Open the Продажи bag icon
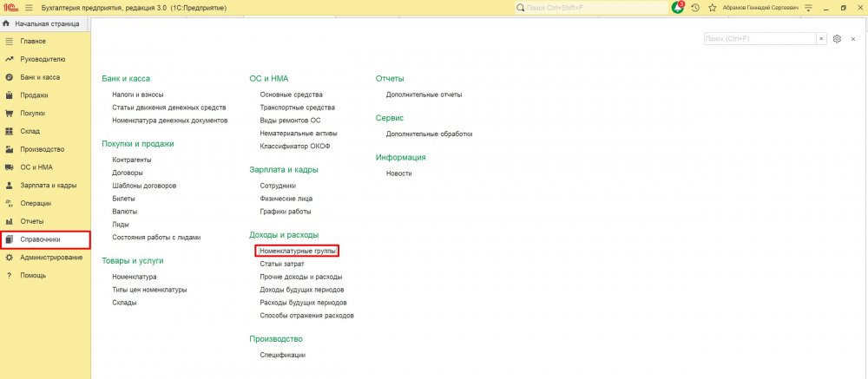The width and height of the screenshot is (868, 379). pos(9,95)
